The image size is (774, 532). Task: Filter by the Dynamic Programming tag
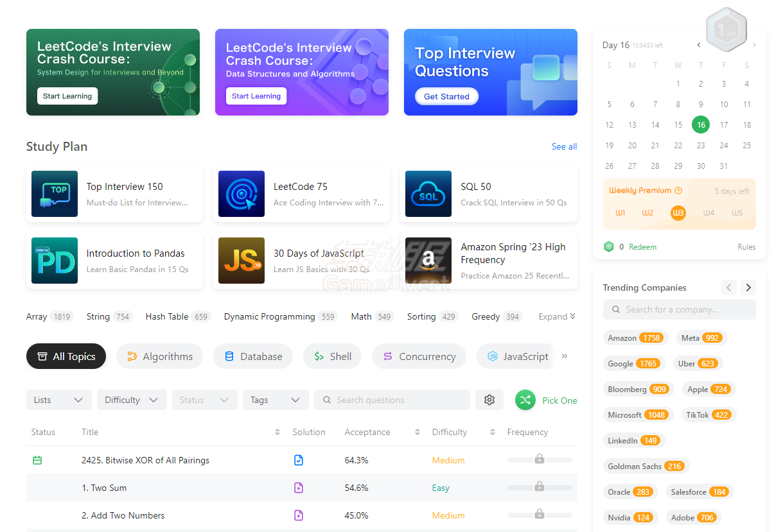(x=280, y=316)
